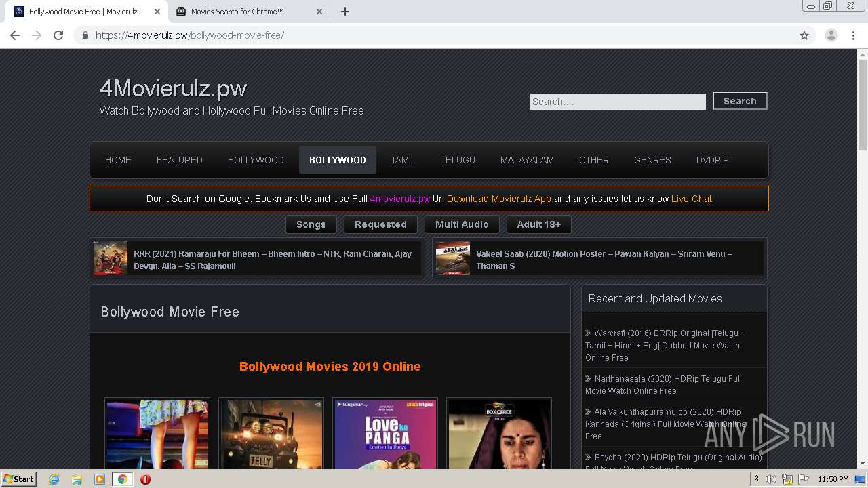
Task: View site security lock icon
Action: click(x=85, y=35)
